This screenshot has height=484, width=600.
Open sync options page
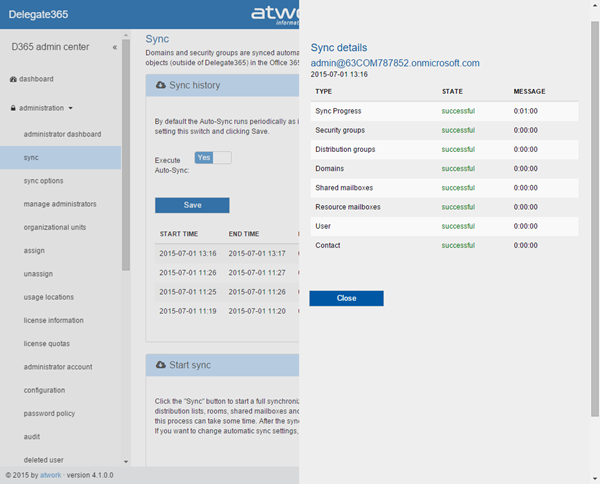(x=43, y=181)
